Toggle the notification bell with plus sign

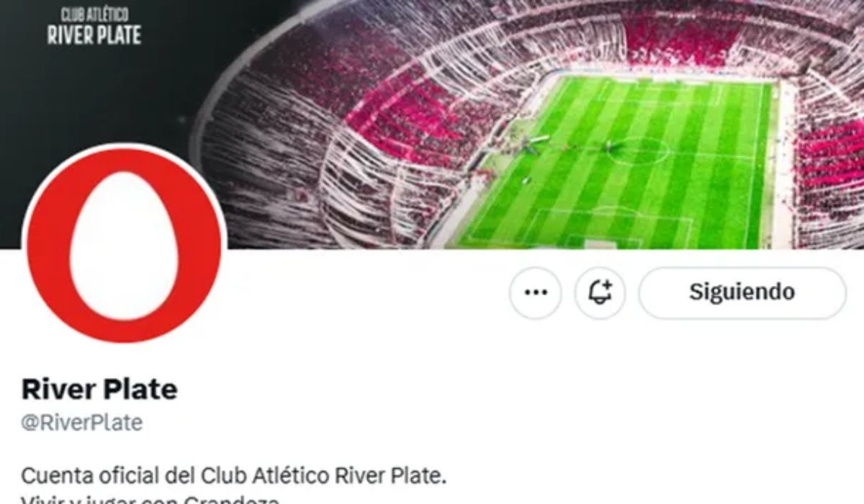(600, 293)
